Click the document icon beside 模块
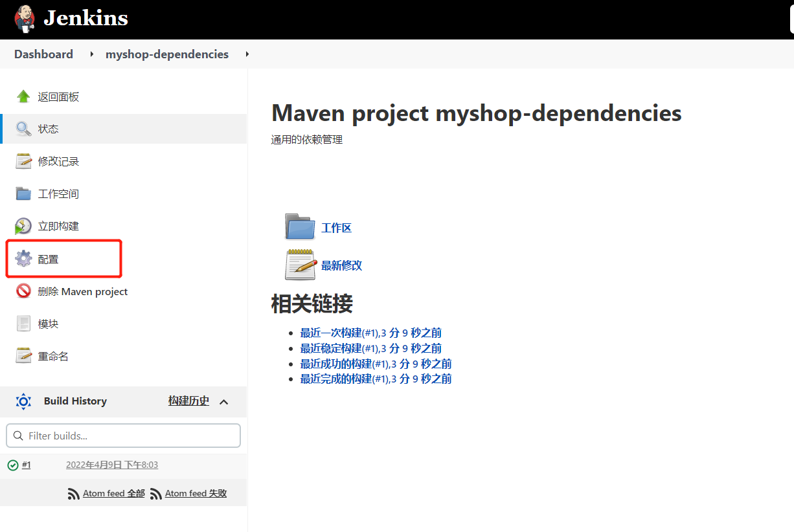This screenshot has width=794, height=532. (23, 324)
